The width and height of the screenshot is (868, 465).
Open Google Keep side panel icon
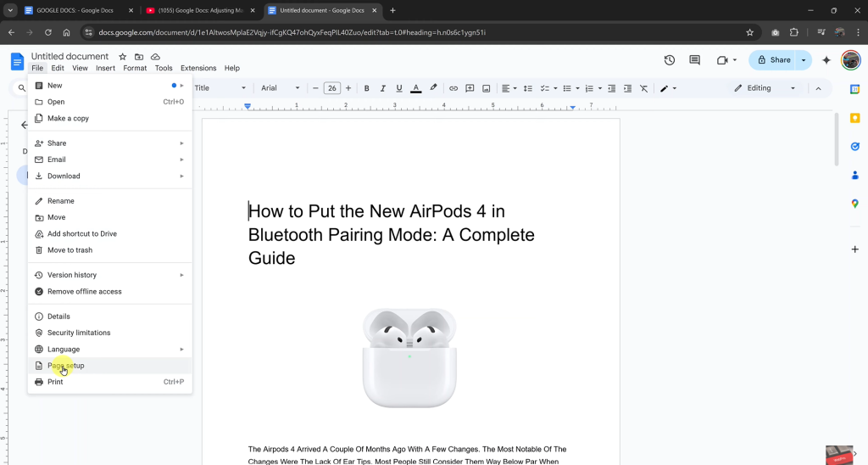(x=854, y=118)
